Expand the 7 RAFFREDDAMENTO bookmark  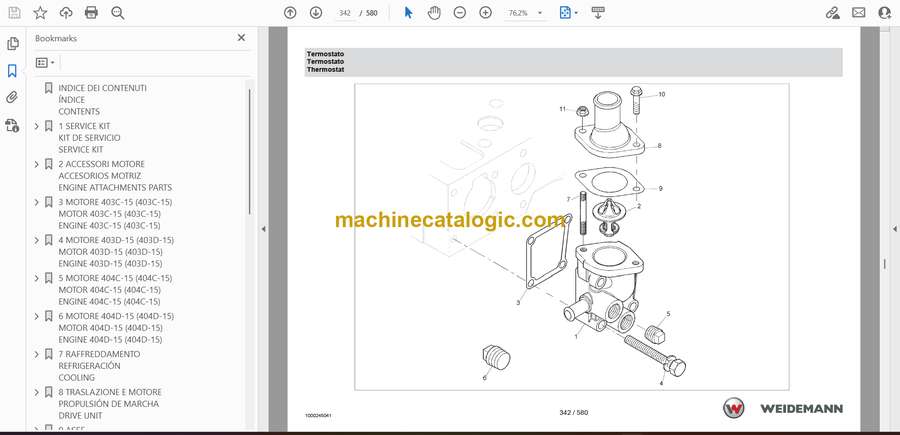tap(37, 354)
